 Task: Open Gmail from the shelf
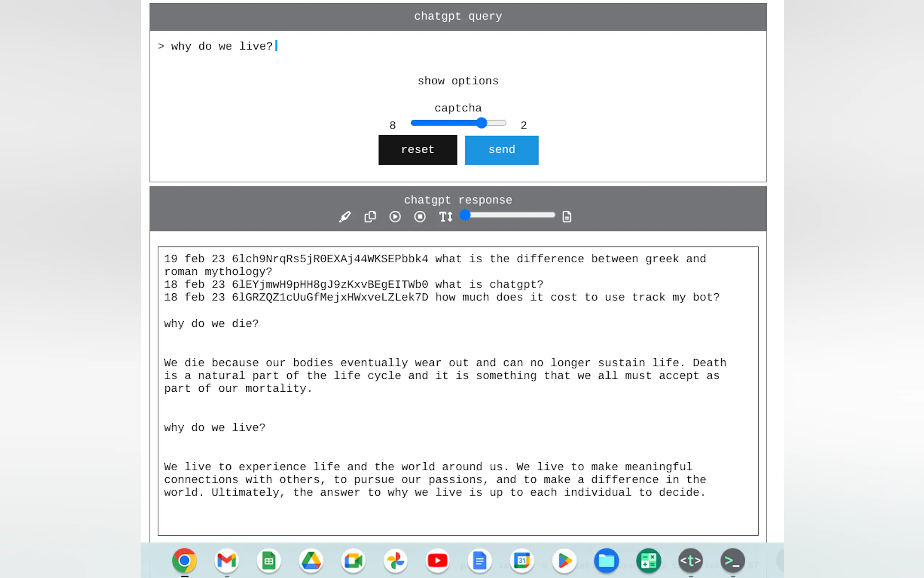(227, 561)
